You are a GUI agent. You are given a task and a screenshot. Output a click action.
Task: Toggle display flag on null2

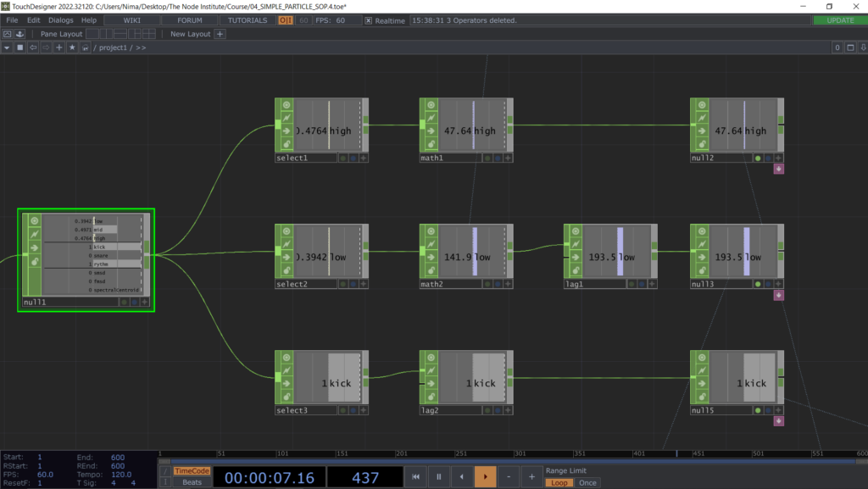coord(758,158)
